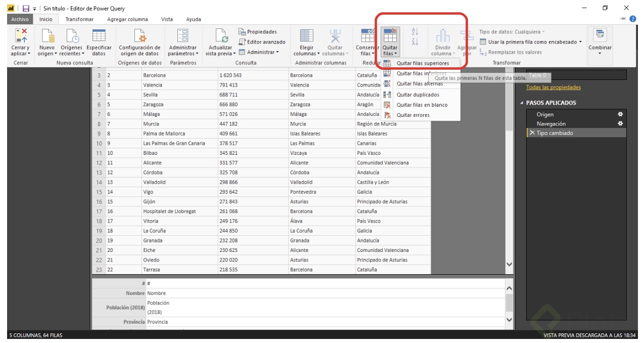Open help with the question mark icon
The width and height of the screenshot is (644, 343).
click(x=632, y=19)
